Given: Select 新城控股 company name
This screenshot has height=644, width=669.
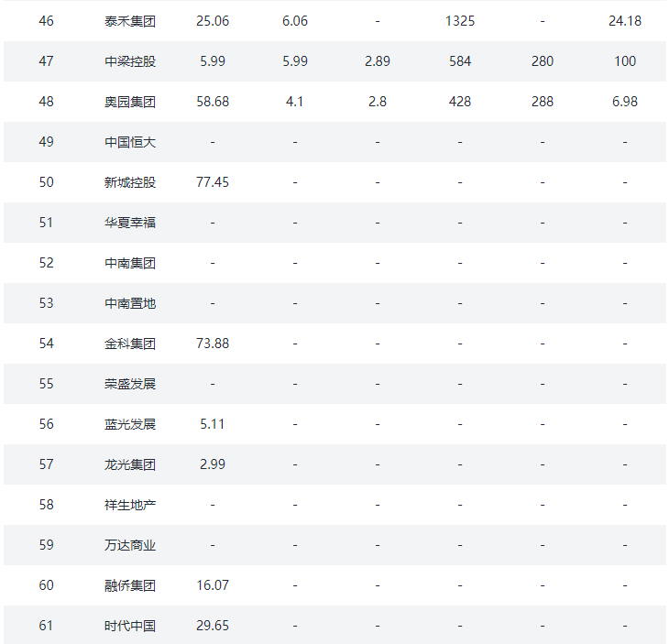Looking at the screenshot, I should coord(130,182).
